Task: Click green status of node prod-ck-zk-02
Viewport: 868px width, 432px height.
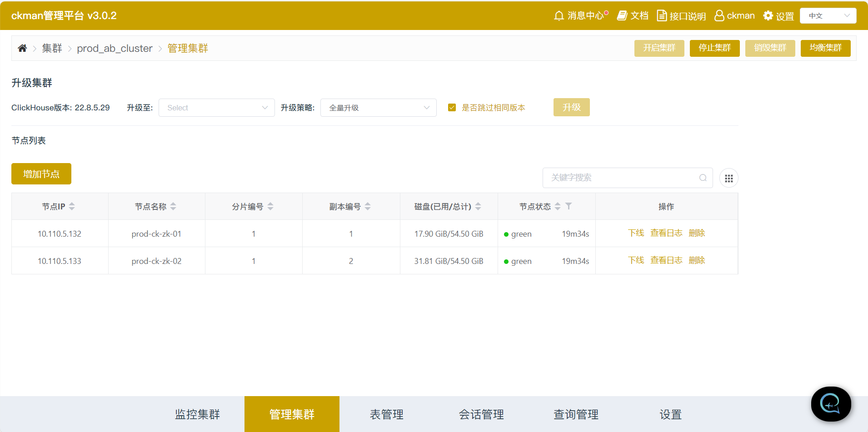Action: point(518,261)
